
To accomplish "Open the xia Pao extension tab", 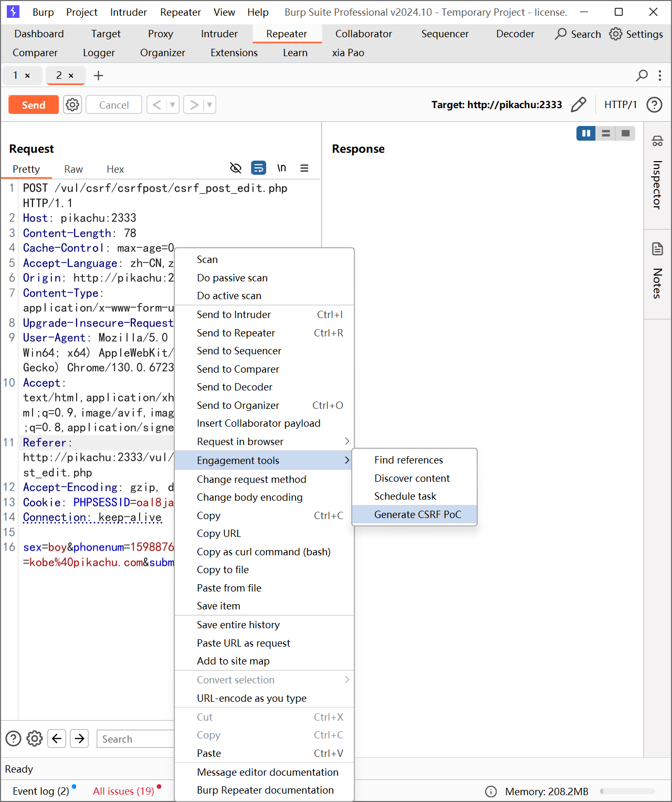I will tap(348, 52).
